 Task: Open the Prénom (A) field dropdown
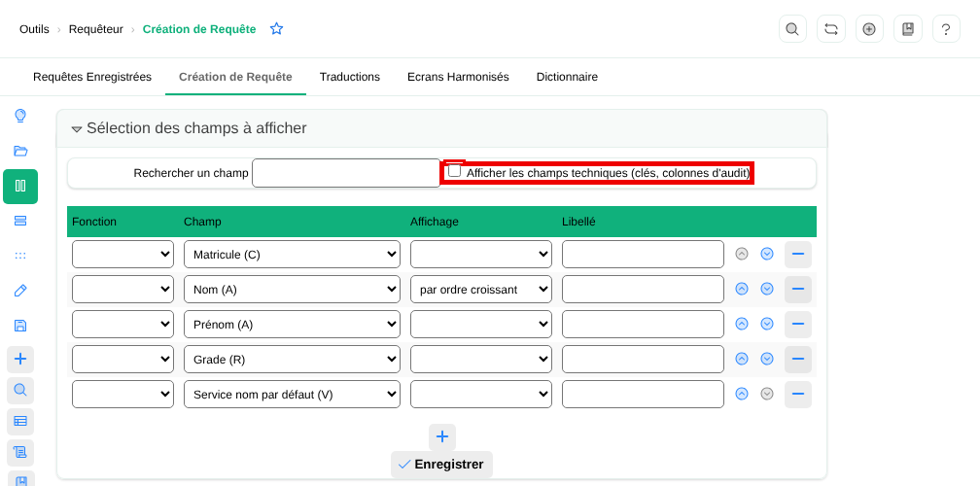point(292,325)
